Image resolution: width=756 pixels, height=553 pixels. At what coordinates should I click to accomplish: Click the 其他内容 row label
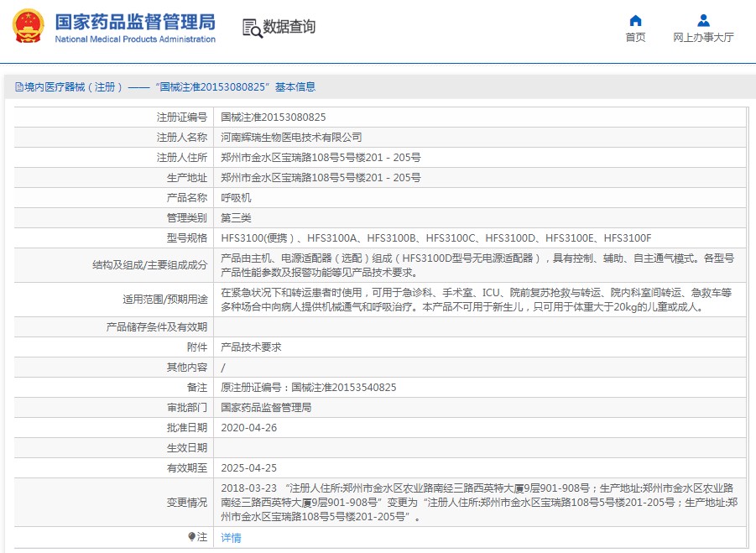187,368
